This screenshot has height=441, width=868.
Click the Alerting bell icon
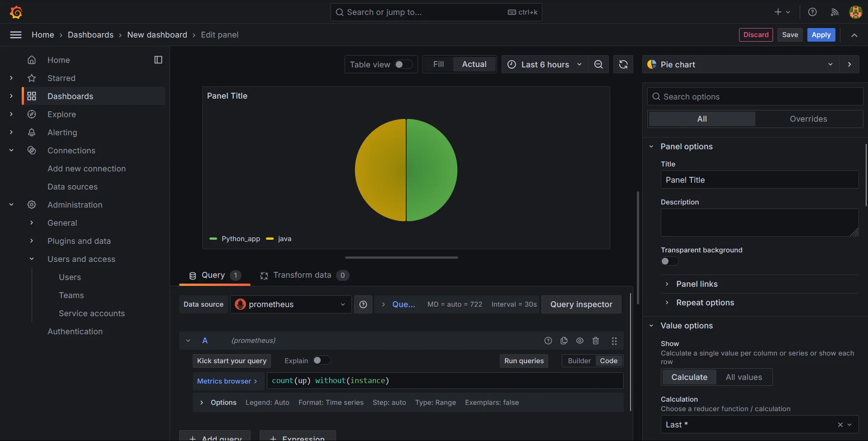[32, 133]
